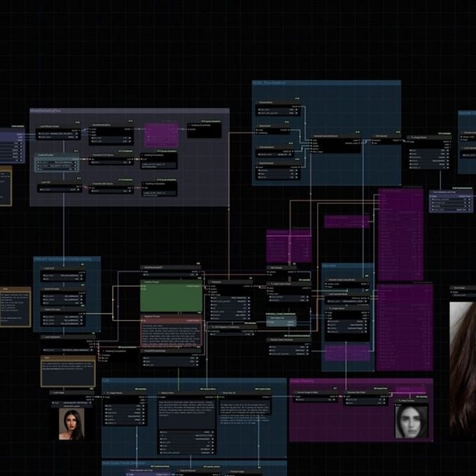This screenshot has width=476, height=476.
Task: Click the Load VAE node title bar
Action: [x=45, y=183]
